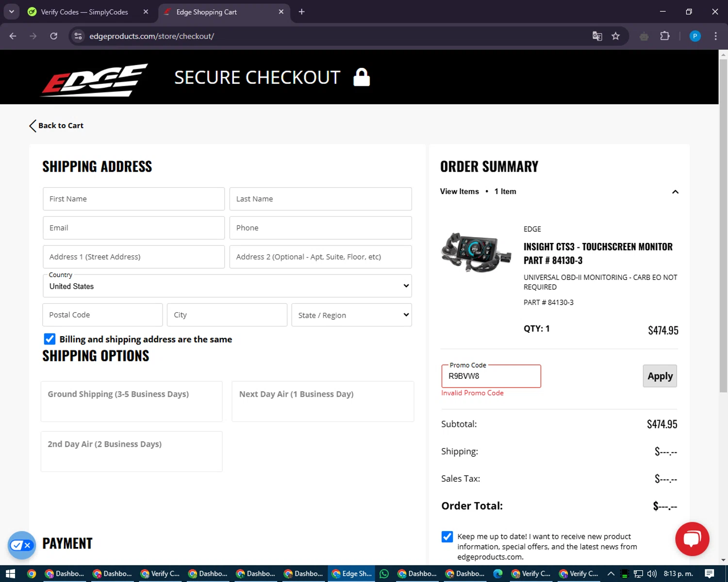Go Back to Cart

click(x=56, y=126)
